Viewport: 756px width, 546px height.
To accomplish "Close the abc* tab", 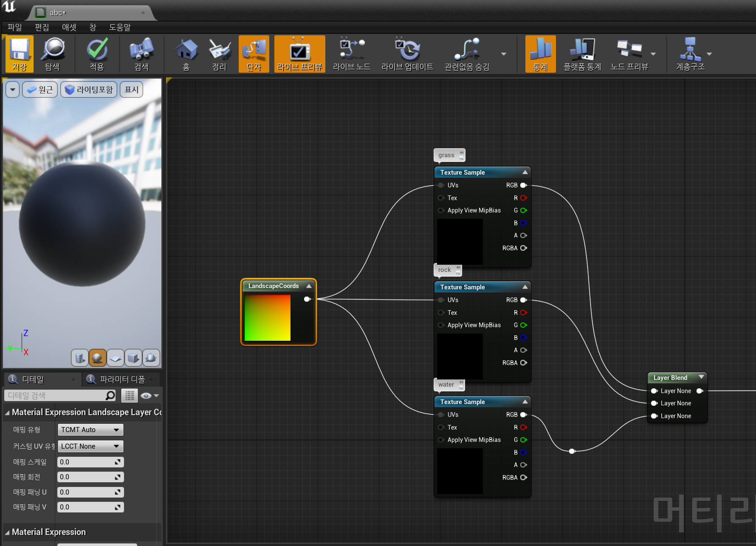I will 143,13.
